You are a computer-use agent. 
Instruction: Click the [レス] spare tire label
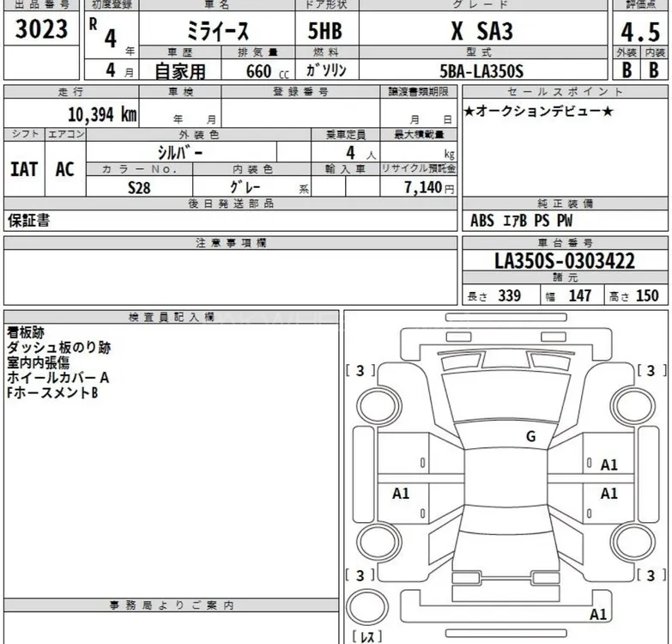(x=366, y=636)
